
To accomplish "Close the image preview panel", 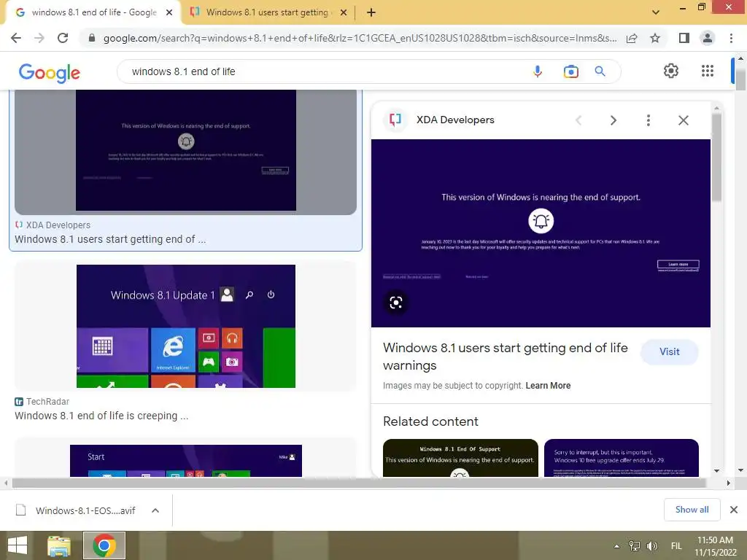I will click(683, 120).
